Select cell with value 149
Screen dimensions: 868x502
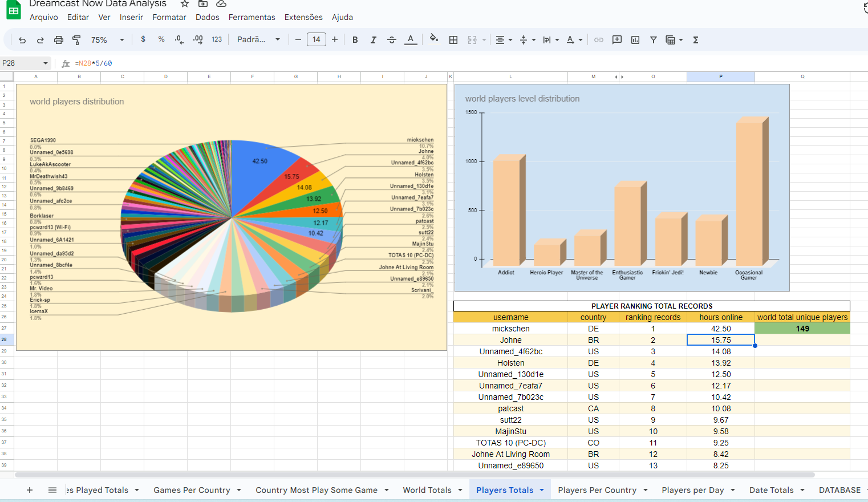coord(802,329)
